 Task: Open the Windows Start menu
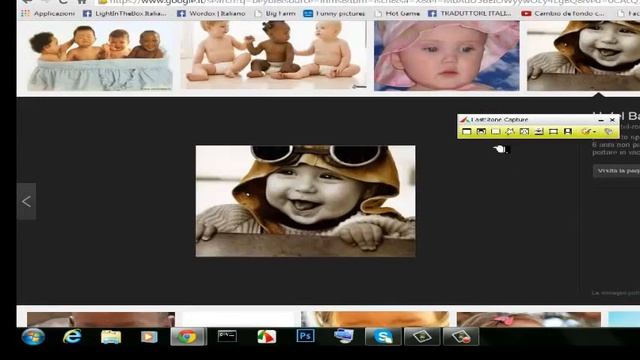point(33,337)
